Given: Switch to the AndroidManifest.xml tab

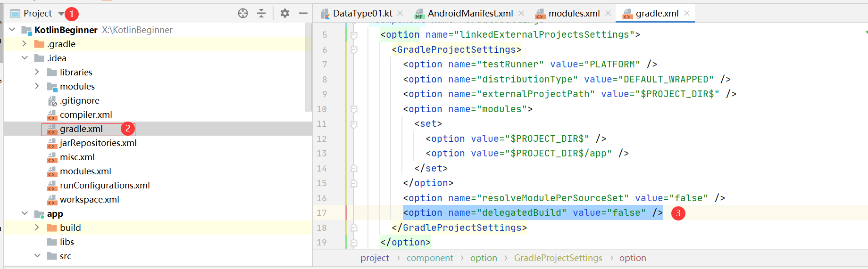Looking at the screenshot, I should [x=470, y=14].
